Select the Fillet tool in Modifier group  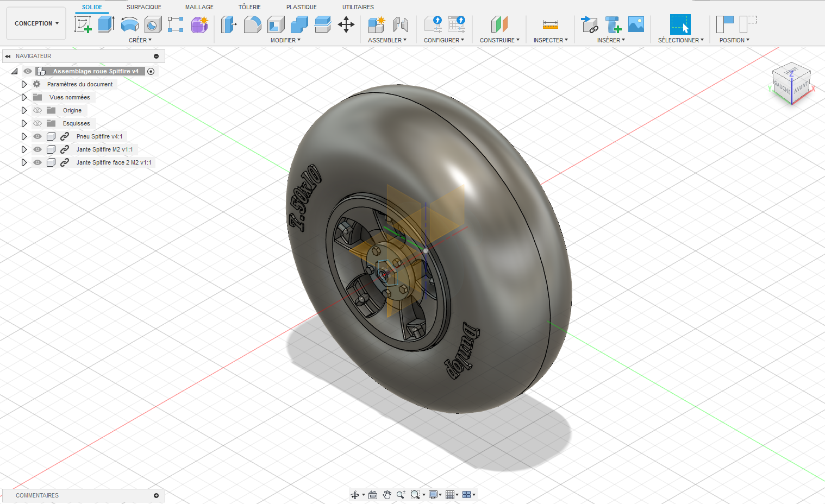252,24
